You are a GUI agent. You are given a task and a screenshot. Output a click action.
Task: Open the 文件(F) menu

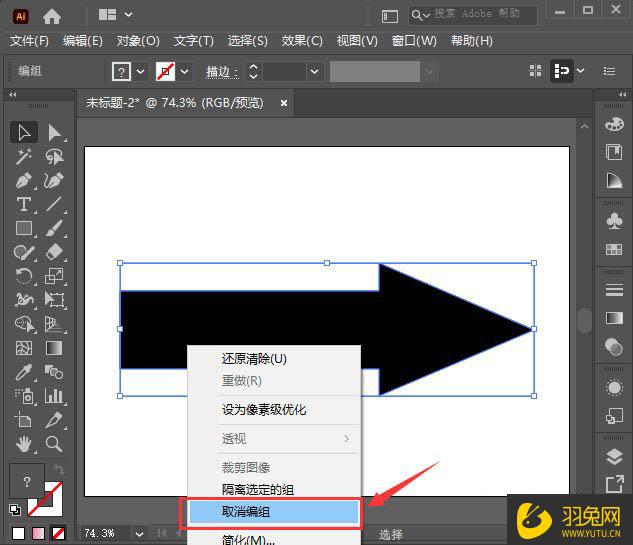(x=29, y=41)
